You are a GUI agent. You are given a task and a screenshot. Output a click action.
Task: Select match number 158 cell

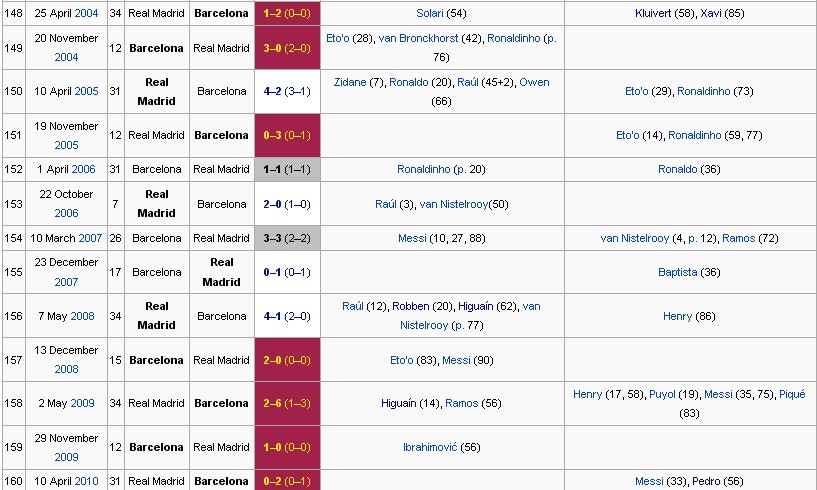(x=13, y=403)
